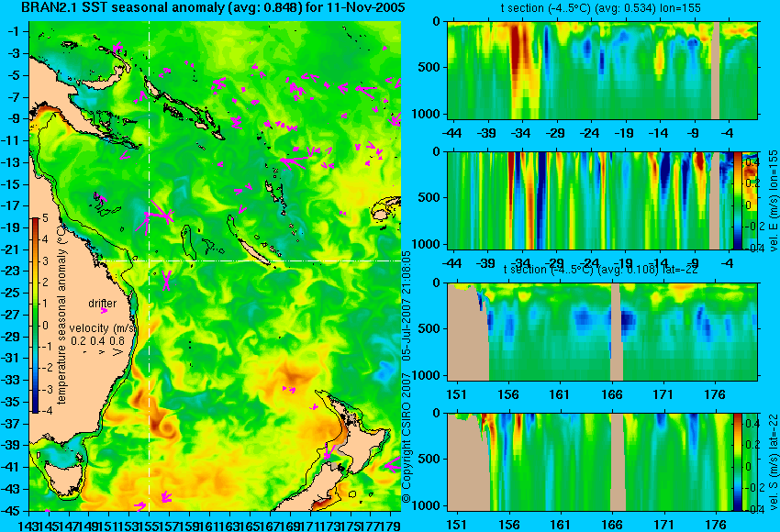Image resolution: width=780 pixels, height=532 pixels.
Task: Click the '-34' tick under the top temperature section
Action: pos(521,133)
